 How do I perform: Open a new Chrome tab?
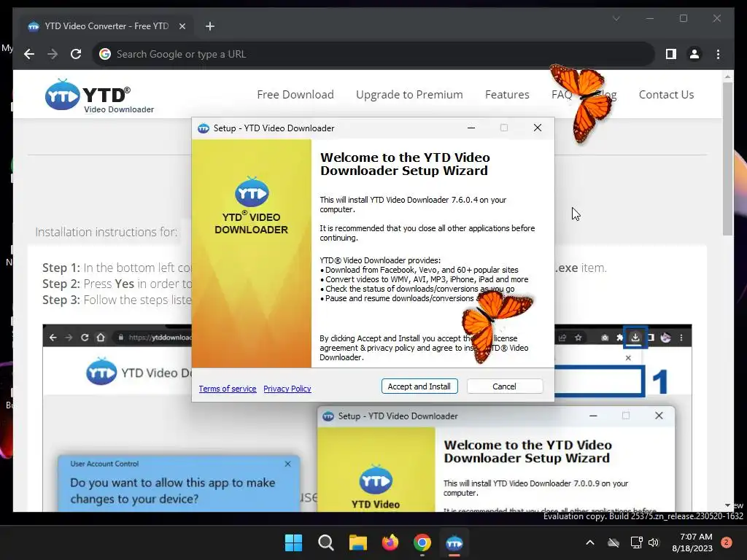[210, 26]
